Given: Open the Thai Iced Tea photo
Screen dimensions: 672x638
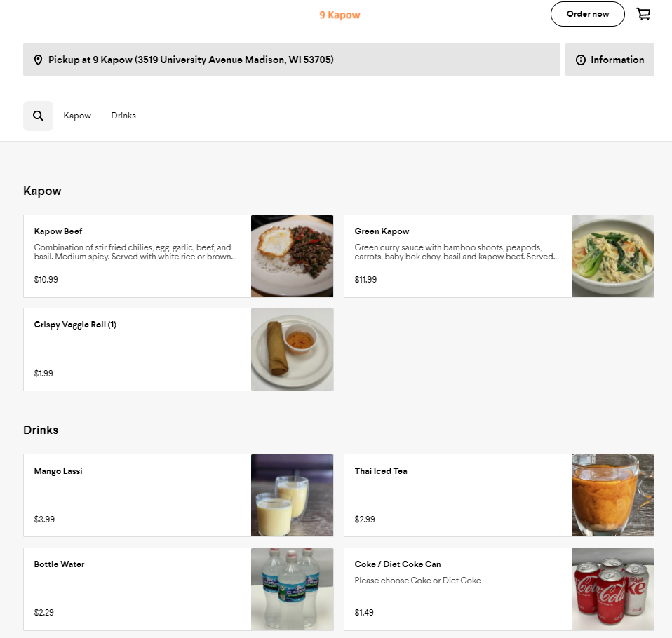Looking at the screenshot, I should [x=612, y=495].
